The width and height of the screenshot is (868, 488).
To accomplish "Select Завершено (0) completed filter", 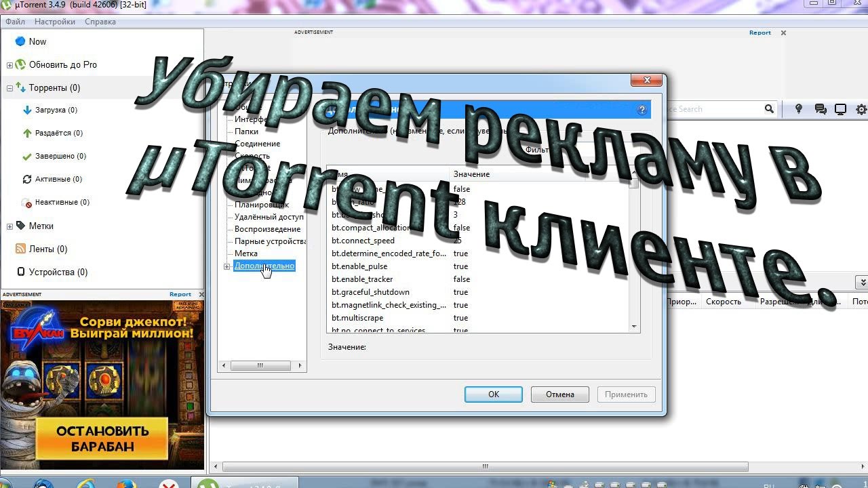I will tap(60, 156).
